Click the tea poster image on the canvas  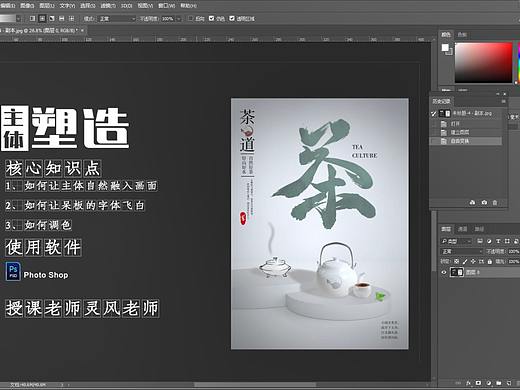[320, 223]
